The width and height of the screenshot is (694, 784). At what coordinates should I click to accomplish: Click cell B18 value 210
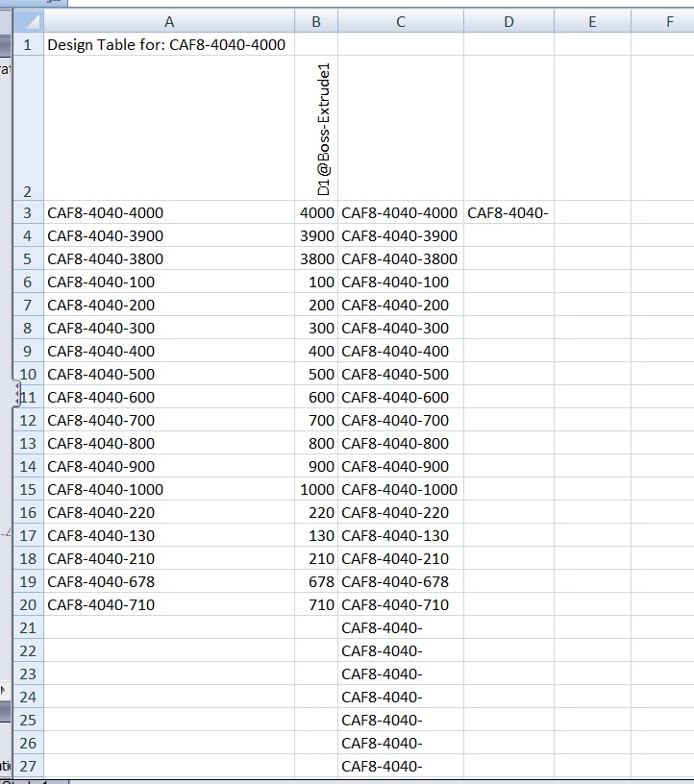click(316, 558)
